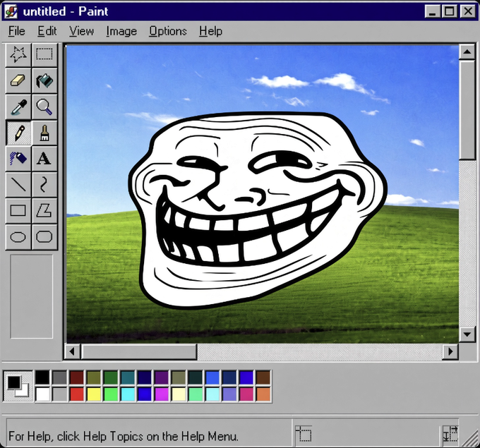Choose the light gray swatch
Screen dimensions: 480x448
click(x=59, y=394)
